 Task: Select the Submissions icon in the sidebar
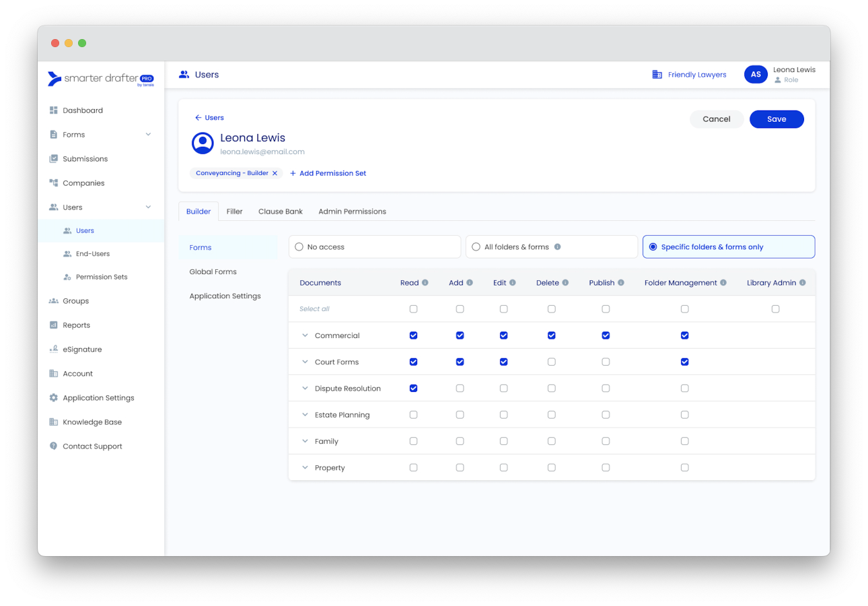[54, 158]
